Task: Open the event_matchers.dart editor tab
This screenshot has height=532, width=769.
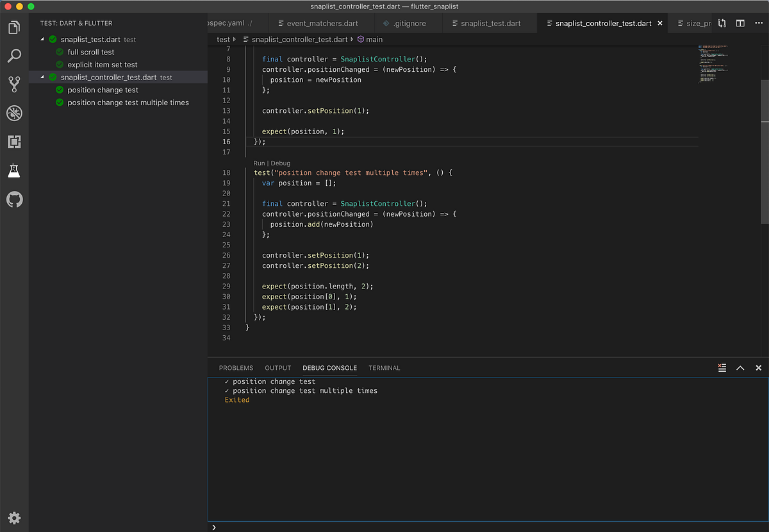Action: (x=318, y=23)
